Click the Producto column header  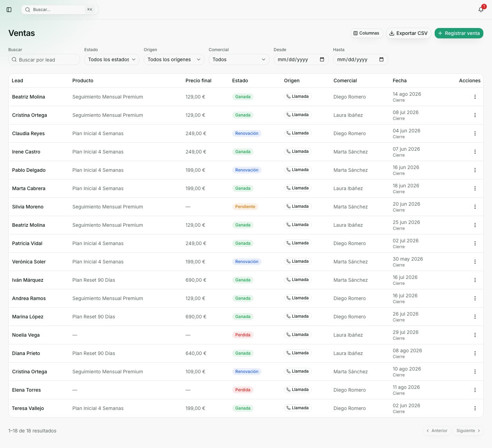pos(83,81)
